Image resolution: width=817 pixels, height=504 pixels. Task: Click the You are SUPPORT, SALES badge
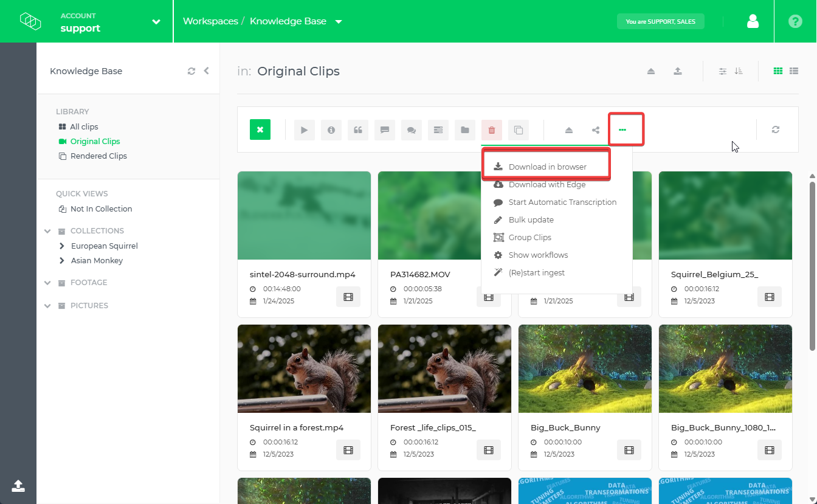(660, 21)
